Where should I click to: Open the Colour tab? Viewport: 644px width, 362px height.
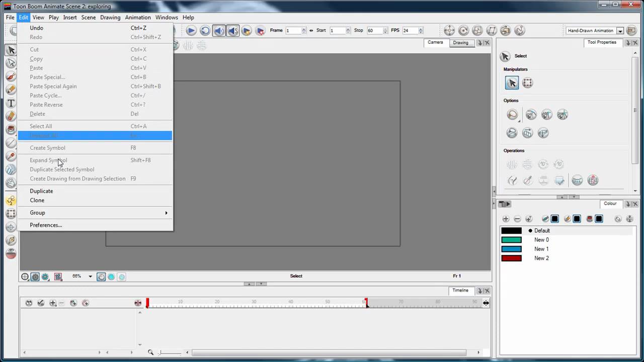point(610,204)
